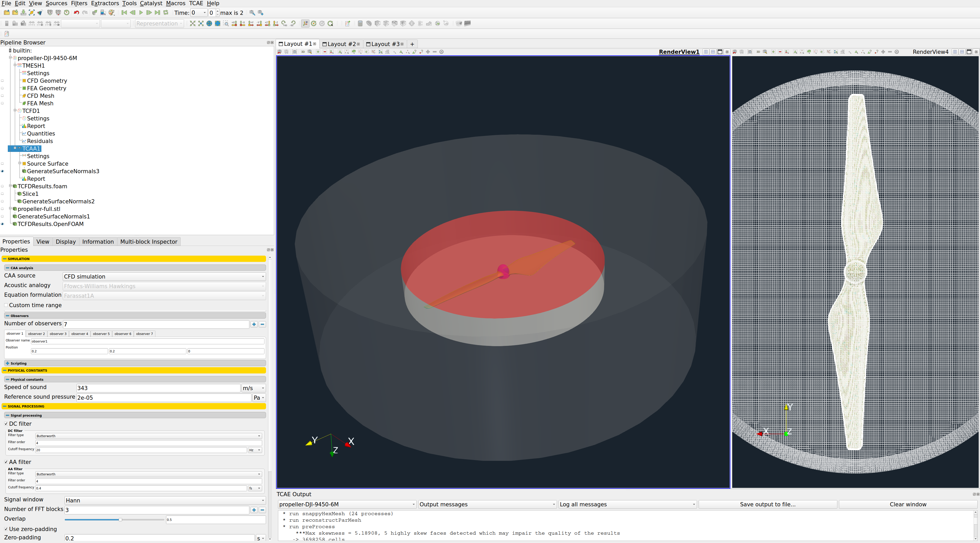Viewport: 980px width, 543px height.
Task: Click the Undo arrow icon
Action: click(x=77, y=12)
